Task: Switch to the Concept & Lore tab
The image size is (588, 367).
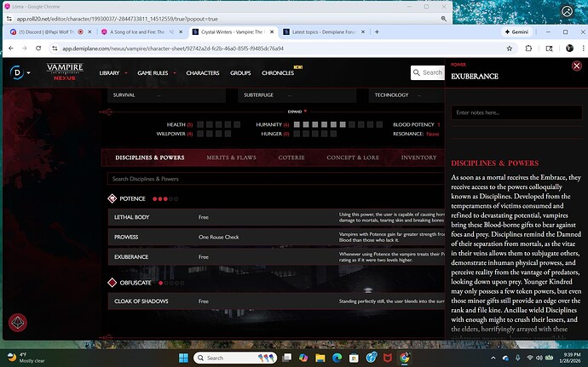Action: pyautogui.click(x=351, y=158)
